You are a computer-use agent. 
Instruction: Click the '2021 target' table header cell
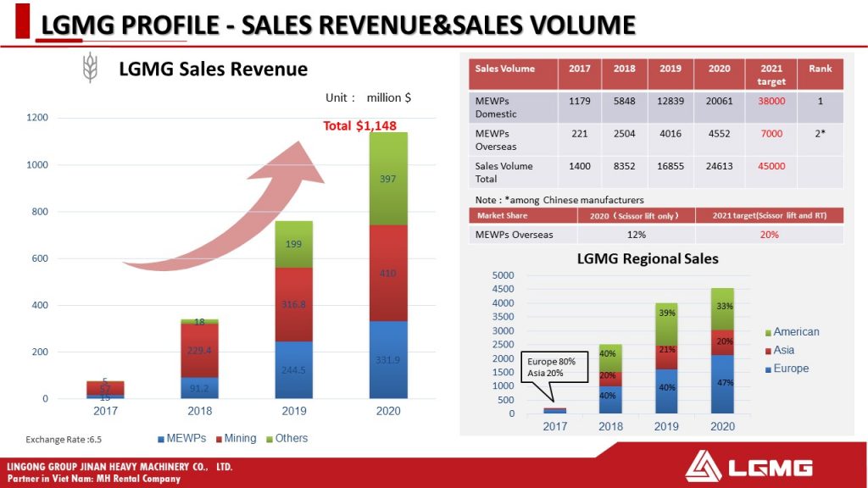[771, 75]
